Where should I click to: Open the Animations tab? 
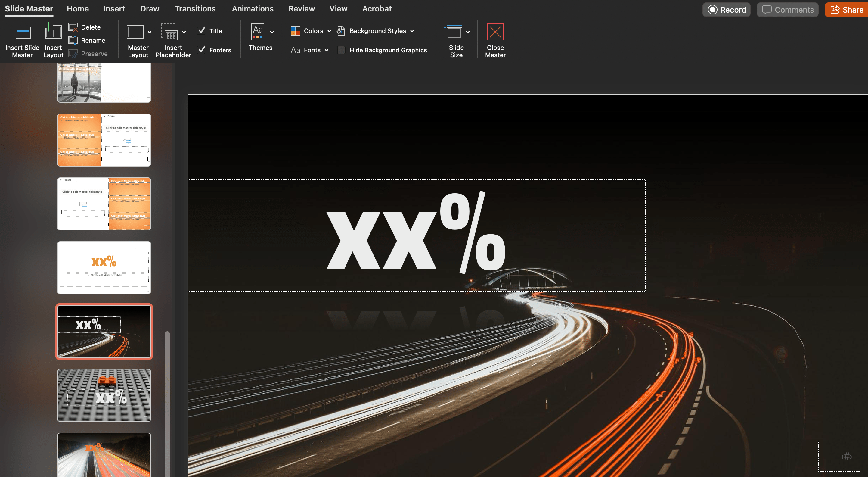(253, 9)
